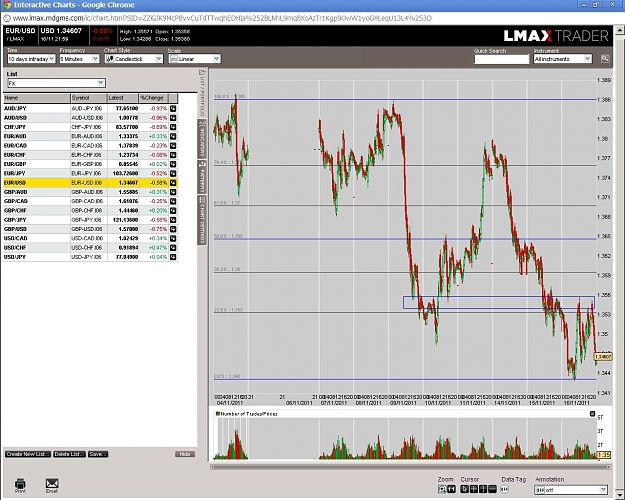Open the Chart Settings side tab
625x500 pixels.
click(x=202, y=220)
